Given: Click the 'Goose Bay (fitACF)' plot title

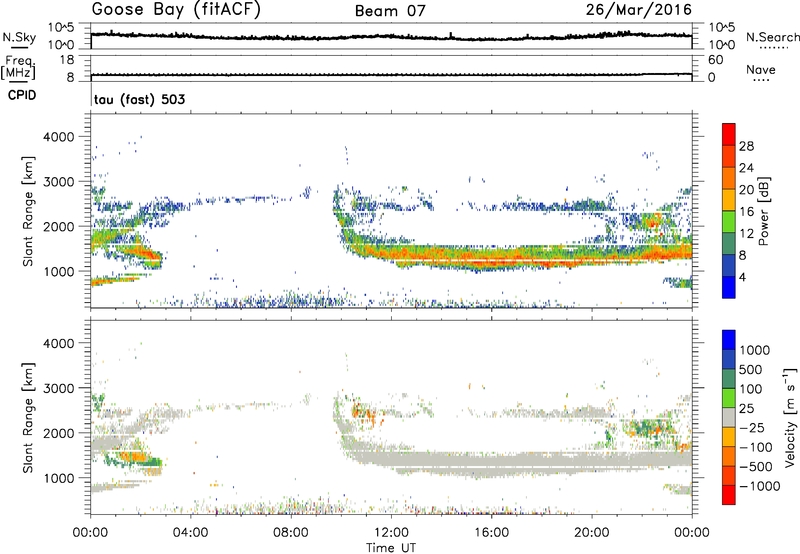Looking at the screenshot, I should coord(176,10).
